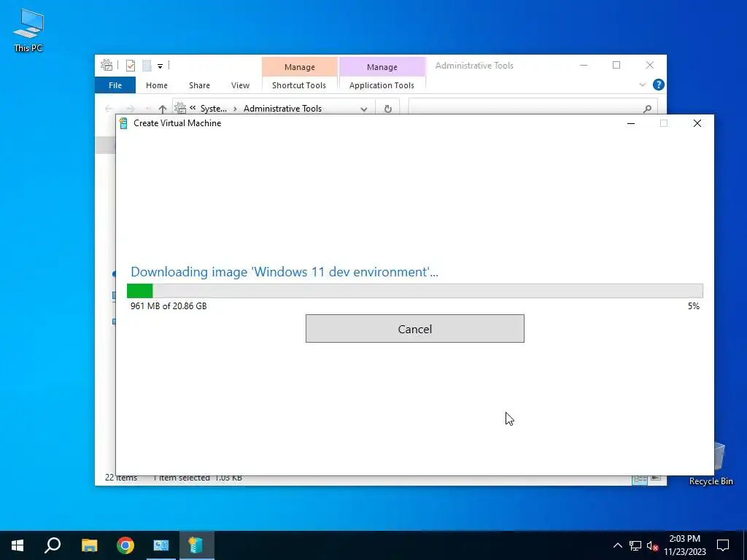The height and width of the screenshot is (560, 747).
Task: Go up one folder level in Explorer
Action: (163, 109)
